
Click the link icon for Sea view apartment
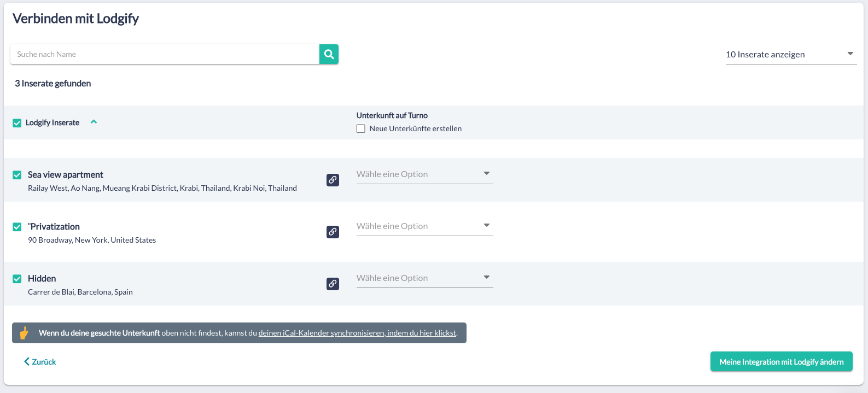click(333, 180)
